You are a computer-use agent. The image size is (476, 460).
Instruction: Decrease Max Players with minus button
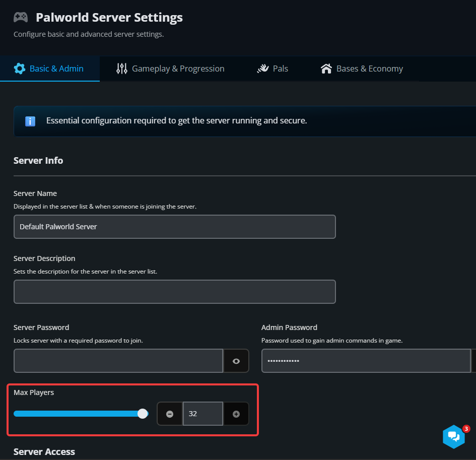[170, 414]
